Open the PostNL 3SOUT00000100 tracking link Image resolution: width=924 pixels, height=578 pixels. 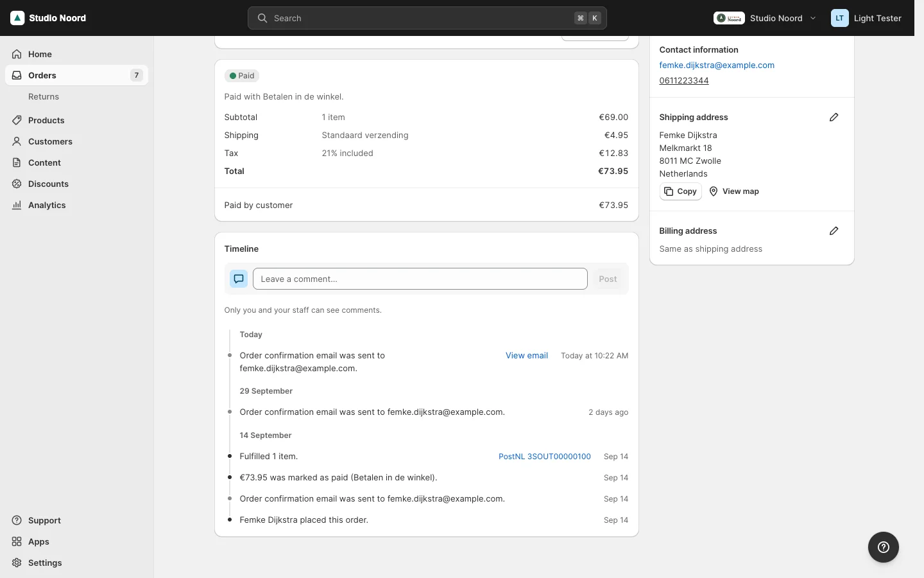click(x=545, y=457)
